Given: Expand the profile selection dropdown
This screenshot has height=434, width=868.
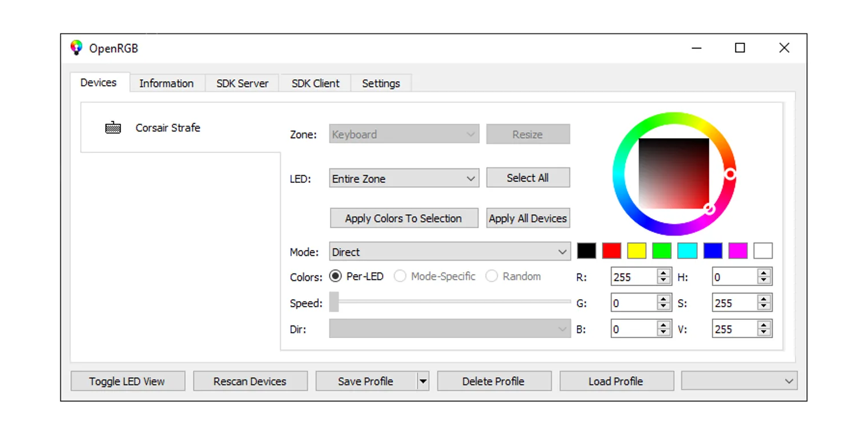Looking at the screenshot, I should click(x=739, y=381).
